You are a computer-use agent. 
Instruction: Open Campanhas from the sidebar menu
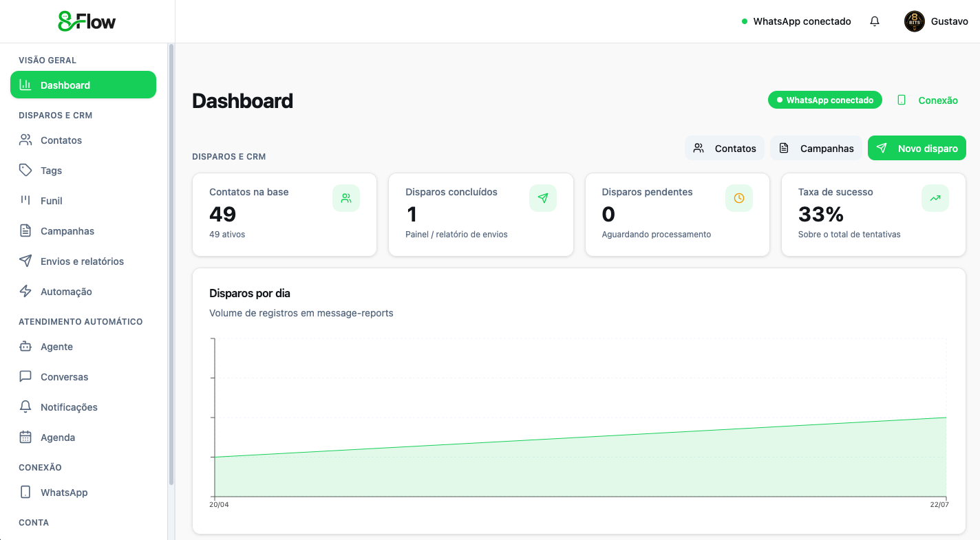click(83, 230)
